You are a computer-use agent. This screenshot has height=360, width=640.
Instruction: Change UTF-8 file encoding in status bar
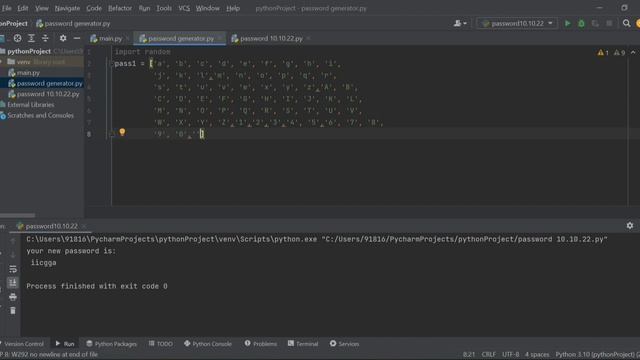tap(511, 354)
